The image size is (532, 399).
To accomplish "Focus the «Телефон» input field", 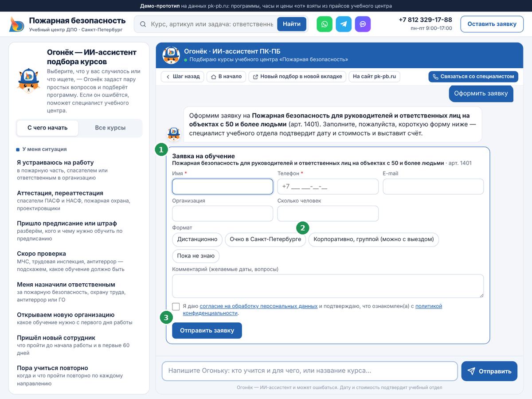I will tap(328, 187).
